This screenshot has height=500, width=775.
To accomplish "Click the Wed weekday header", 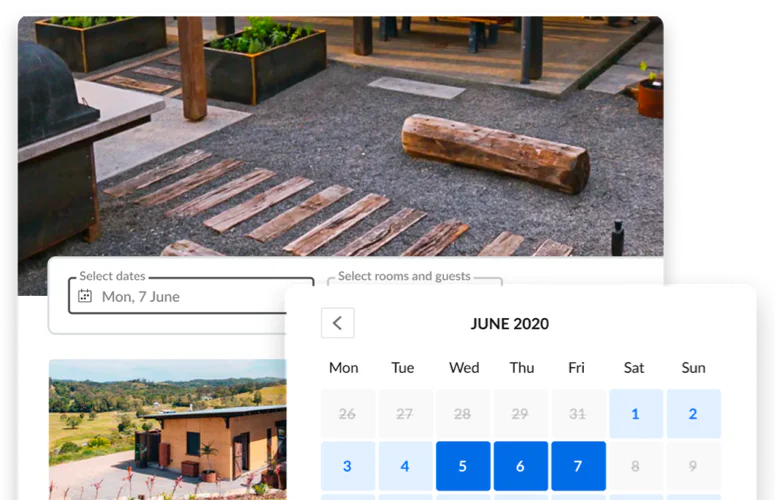I will (464, 368).
